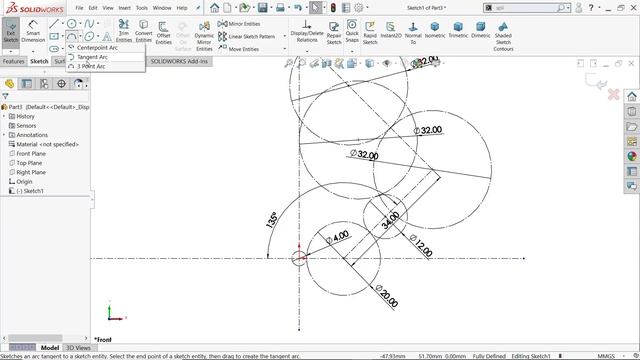Switch to Dimetric view
Image resolution: width=640 pixels, height=360 pixels.
[481, 30]
